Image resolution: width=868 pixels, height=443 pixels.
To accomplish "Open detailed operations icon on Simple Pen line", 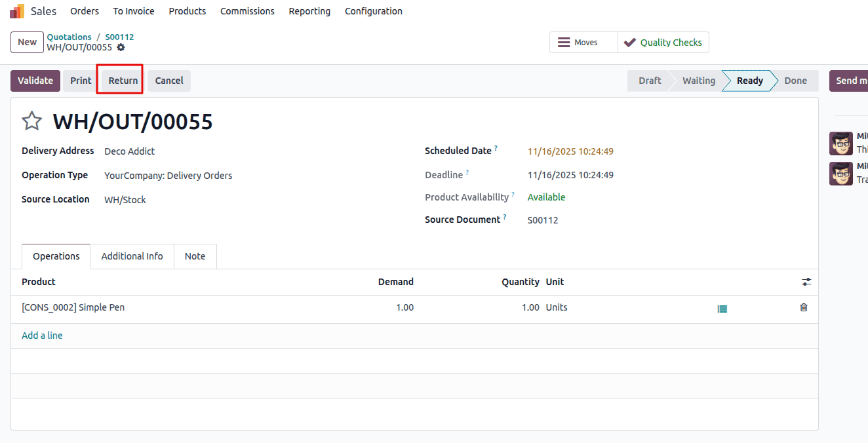I will [722, 307].
